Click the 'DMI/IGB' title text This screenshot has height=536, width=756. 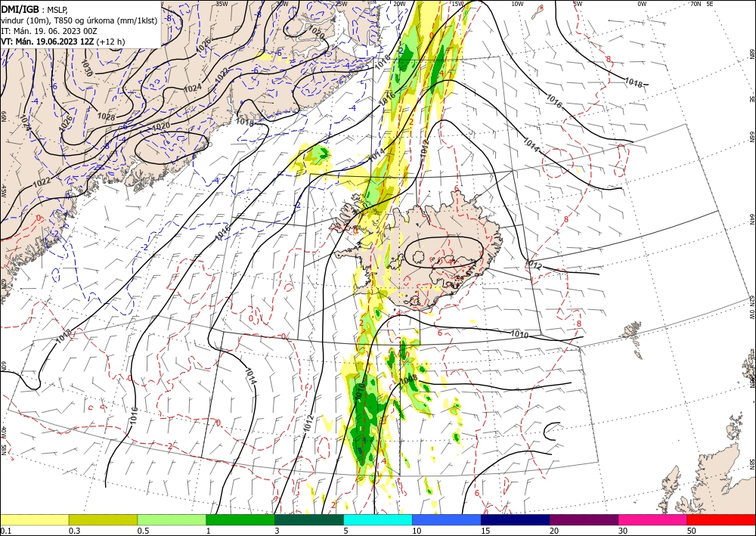[x=20, y=8]
